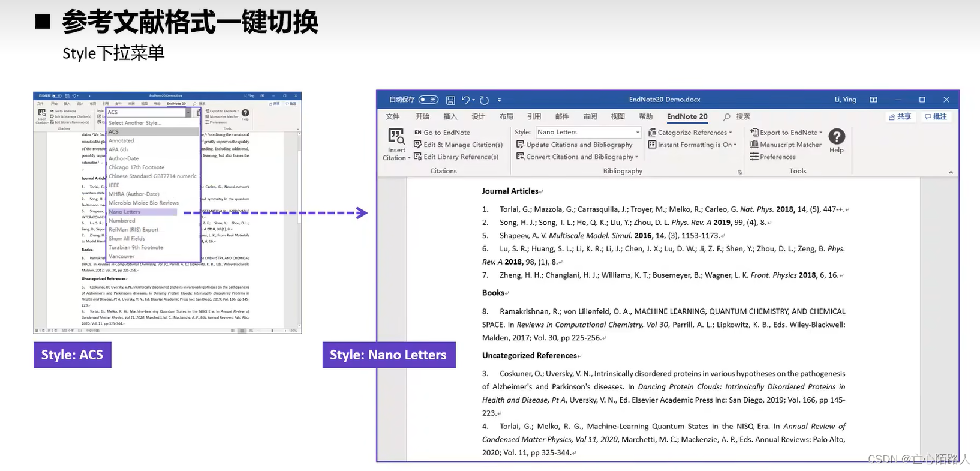The width and height of the screenshot is (980, 471).
Task: Switch to 设计 tab in right window
Action: coord(478,117)
